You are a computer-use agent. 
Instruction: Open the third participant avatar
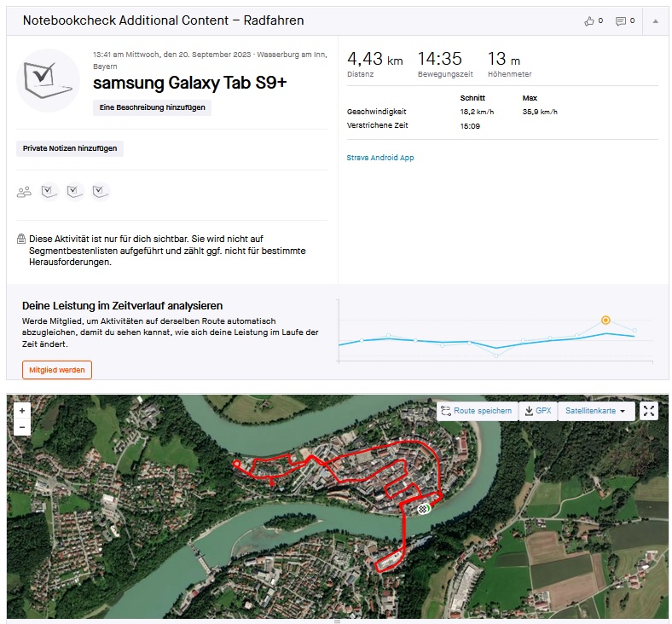pyautogui.click(x=101, y=191)
